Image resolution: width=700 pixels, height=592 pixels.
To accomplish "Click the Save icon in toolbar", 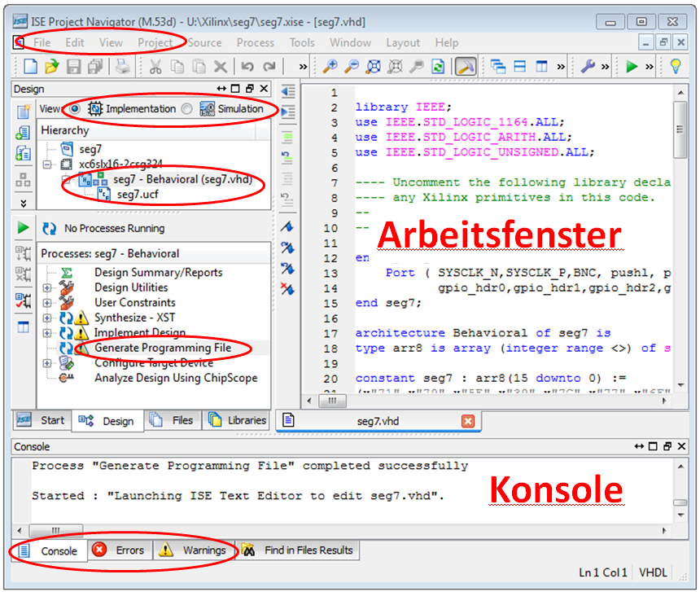I will tap(73, 67).
